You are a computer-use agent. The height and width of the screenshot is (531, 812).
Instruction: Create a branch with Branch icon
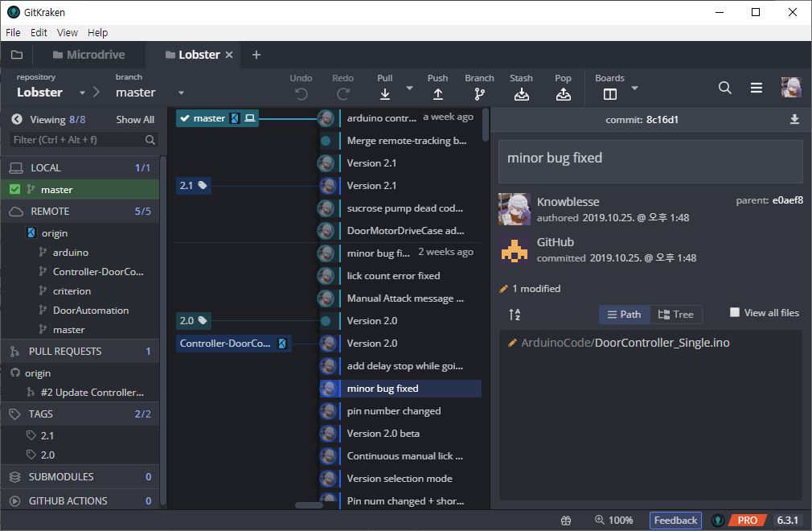[479, 94]
